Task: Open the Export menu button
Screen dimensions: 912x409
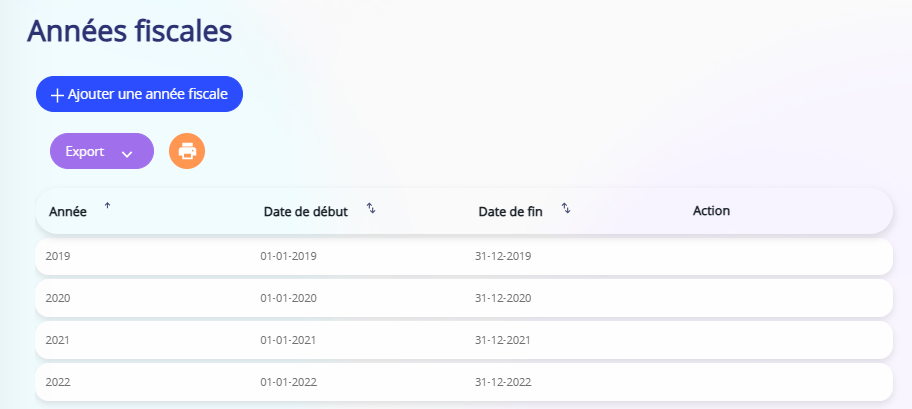Action: [102, 151]
